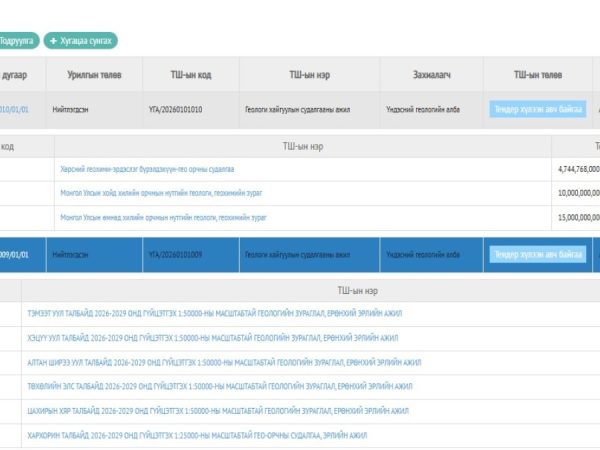Screen dimensions: 600x450
Task: Click the ТШ-ын төлөв column header
Action: 538,74
